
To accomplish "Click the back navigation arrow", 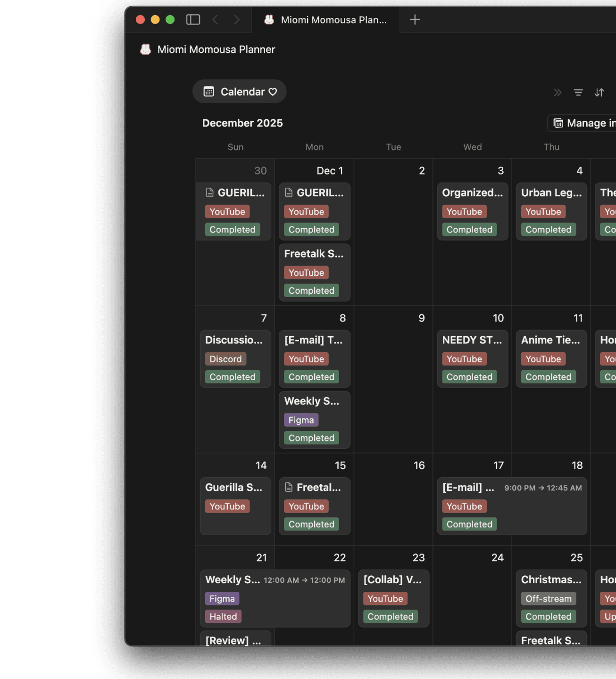I will tap(216, 20).
